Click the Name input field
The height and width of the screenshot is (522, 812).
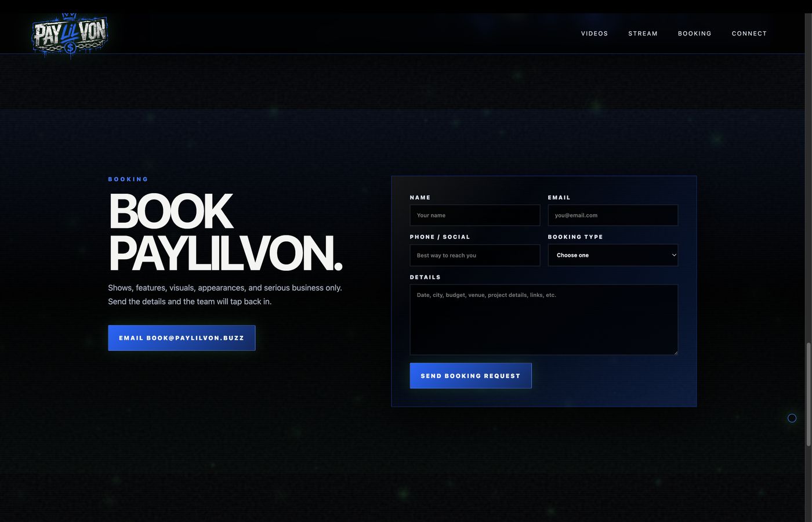coord(474,215)
